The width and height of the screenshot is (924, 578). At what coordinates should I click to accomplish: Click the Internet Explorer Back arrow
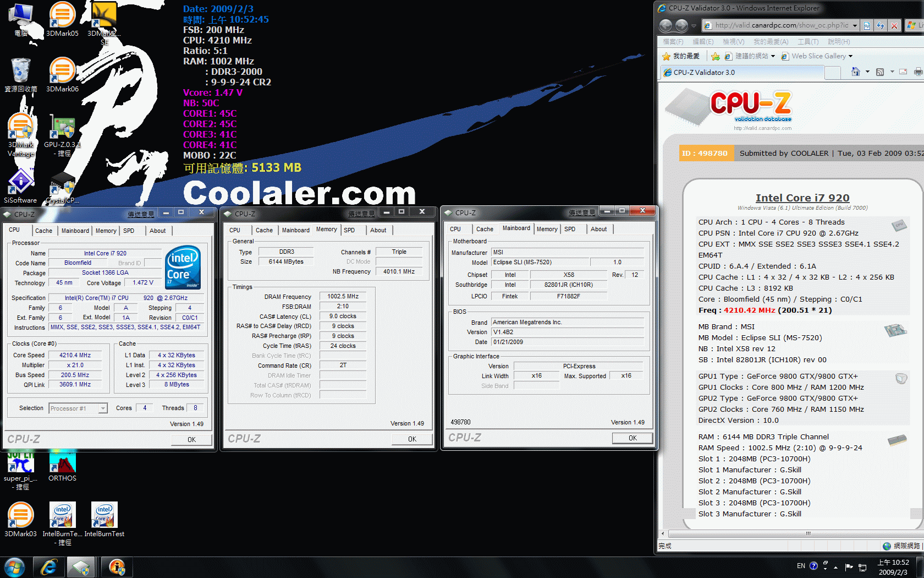point(665,25)
